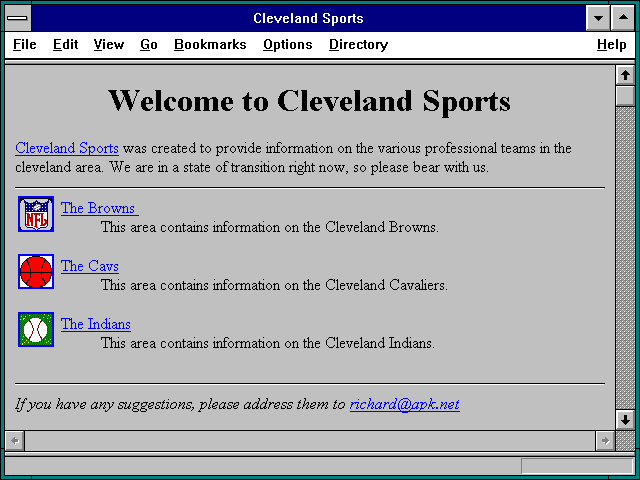Click the horizontal scrollbar left arrow
Screen dimensions: 640x480
[15, 441]
